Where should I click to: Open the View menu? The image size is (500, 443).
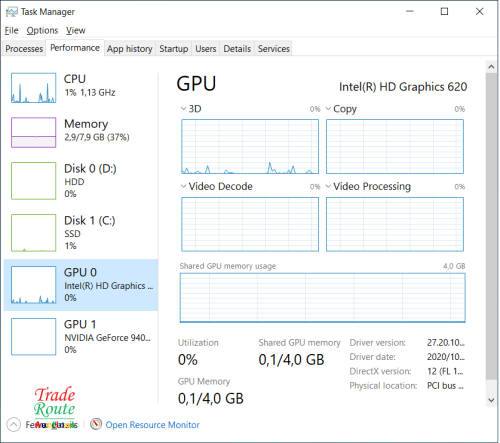pyautogui.click(x=75, y=31)
